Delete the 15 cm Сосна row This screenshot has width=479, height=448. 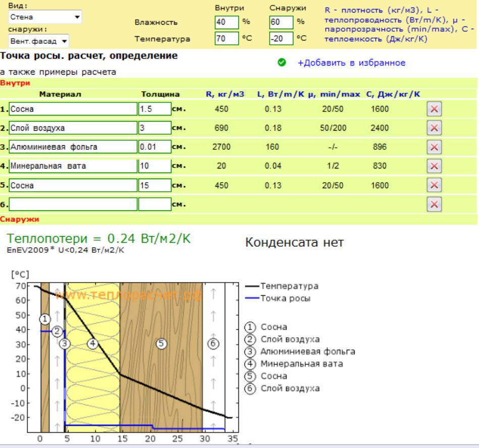(434, 185)
